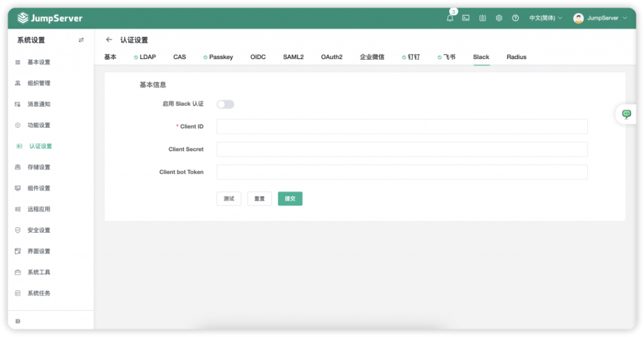Open the chat assistant floating icon
The image size is (644, 337).
pyautogui.click(x=626, y=114)
